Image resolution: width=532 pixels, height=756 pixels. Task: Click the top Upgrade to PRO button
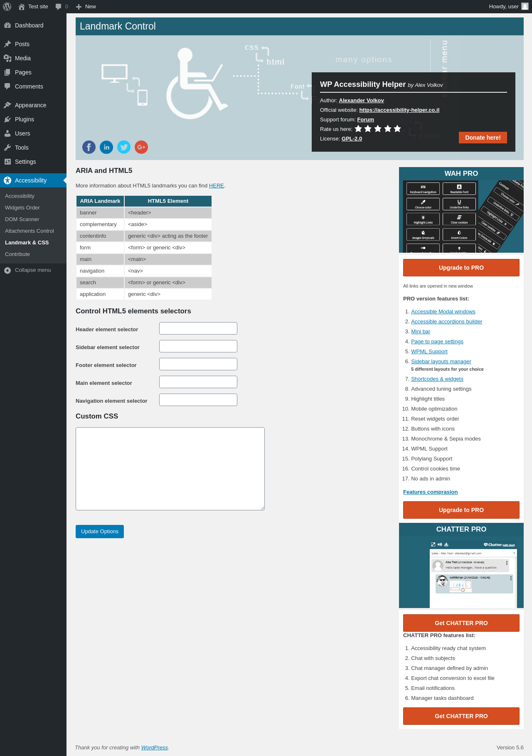point(461,268)
